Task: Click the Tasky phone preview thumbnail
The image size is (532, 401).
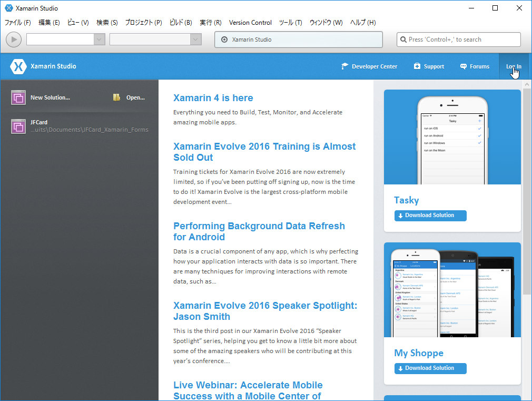Action: click(x=452, y=137)
